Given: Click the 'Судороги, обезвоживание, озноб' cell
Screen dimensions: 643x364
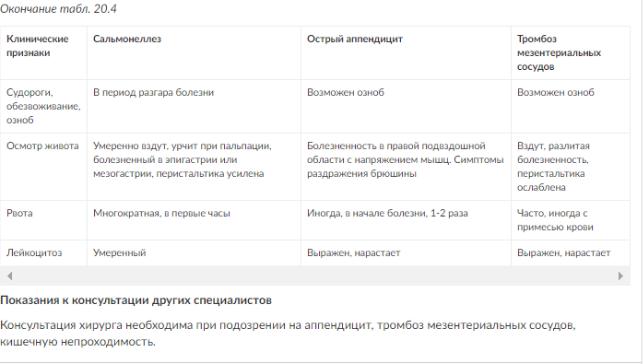Looking at the screenshot, I should pos(43,106).
